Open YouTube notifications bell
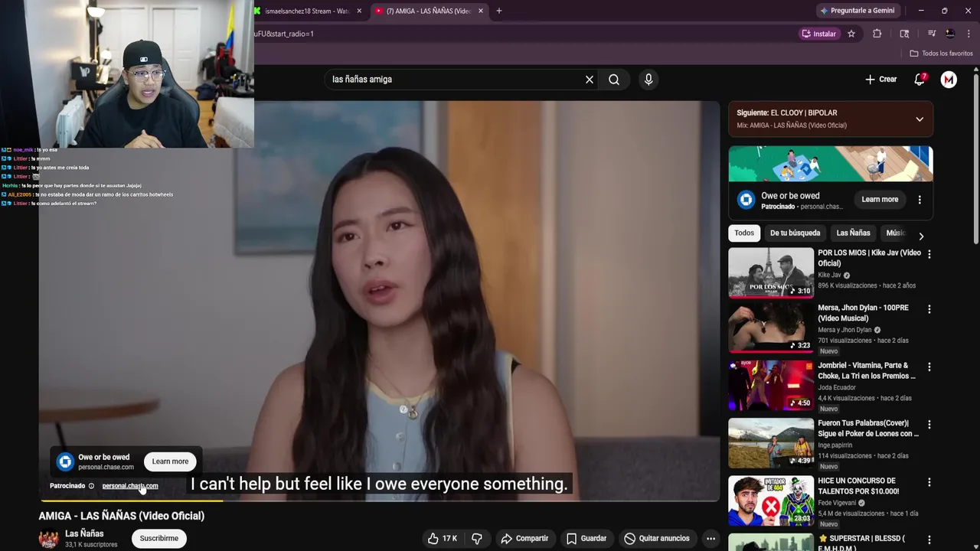The image size is (980, 551). pos(920,80)
